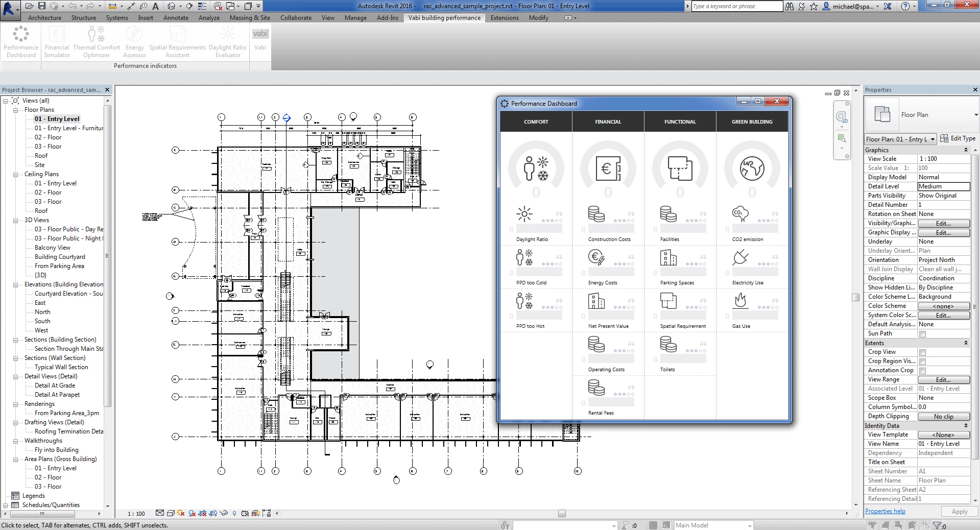This screenshot has height=530, width=980.
Task: Click the Detail Level value field
Action: 944,186
